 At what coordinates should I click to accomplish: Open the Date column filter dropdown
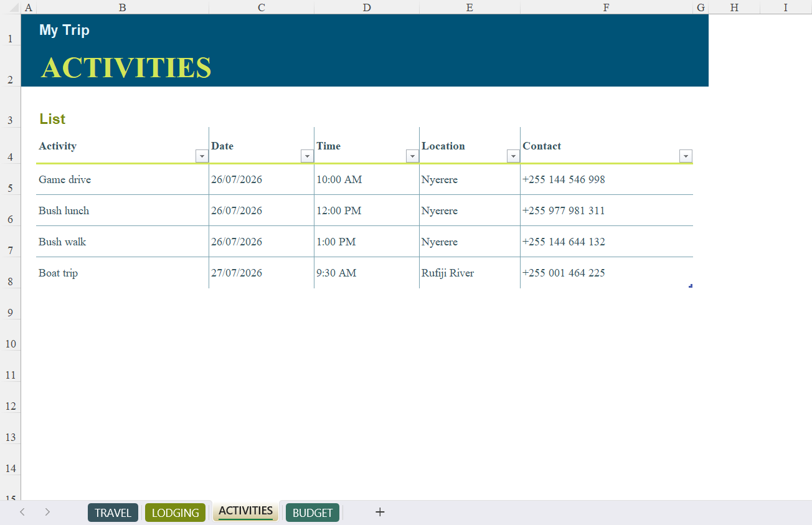coord(307,156)
